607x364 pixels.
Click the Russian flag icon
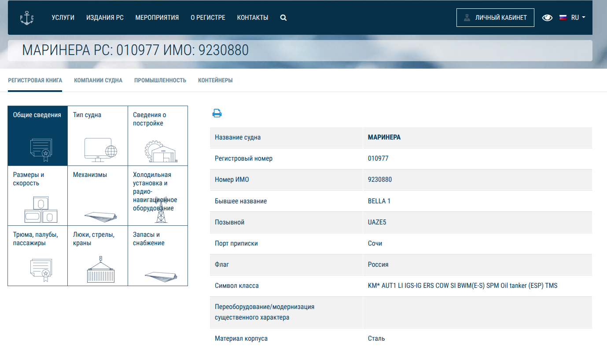(563, 18)
